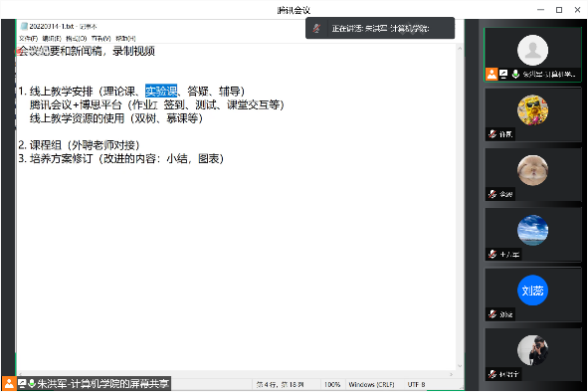Select the blue 刘蕊 avatar circle
Viewport: 588px width, 392px height.
[532, 290]
